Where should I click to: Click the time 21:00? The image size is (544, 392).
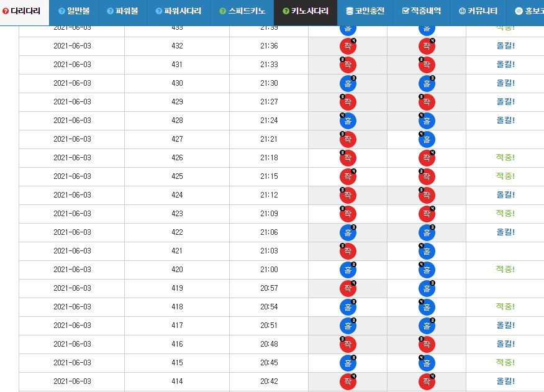269,270
